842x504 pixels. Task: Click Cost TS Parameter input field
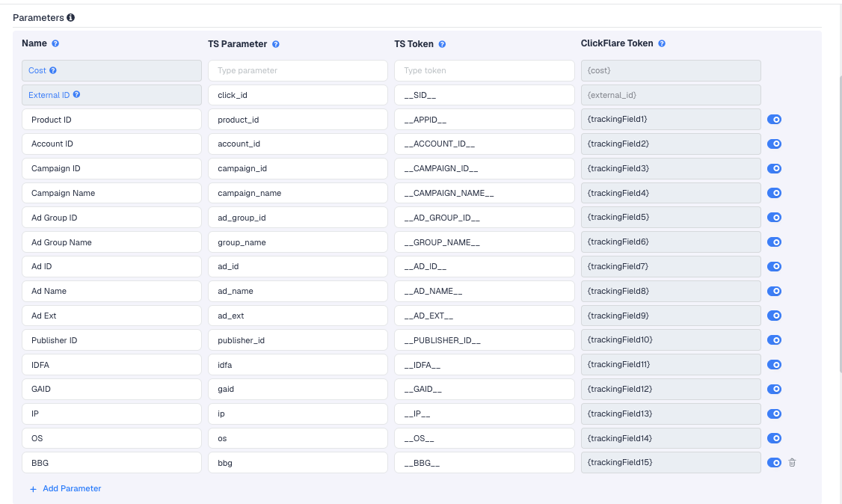tap(298, 70)
